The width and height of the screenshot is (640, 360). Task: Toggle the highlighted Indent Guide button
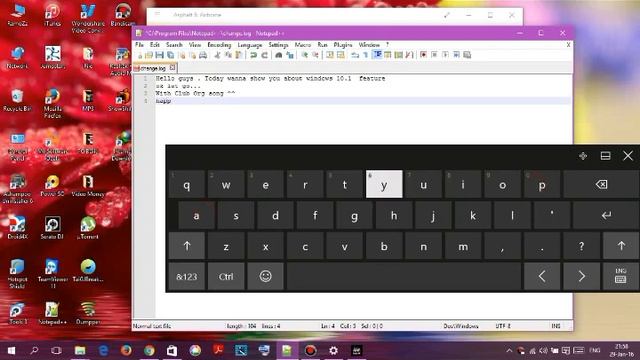click(x=377, y=55)
